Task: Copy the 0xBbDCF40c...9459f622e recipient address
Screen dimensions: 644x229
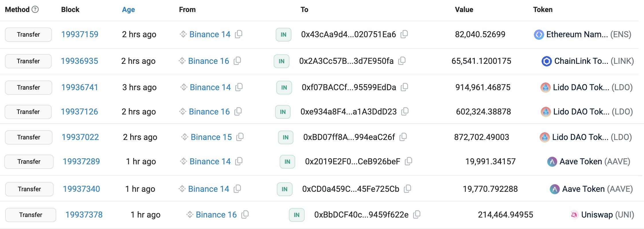Action: [417, 214]
